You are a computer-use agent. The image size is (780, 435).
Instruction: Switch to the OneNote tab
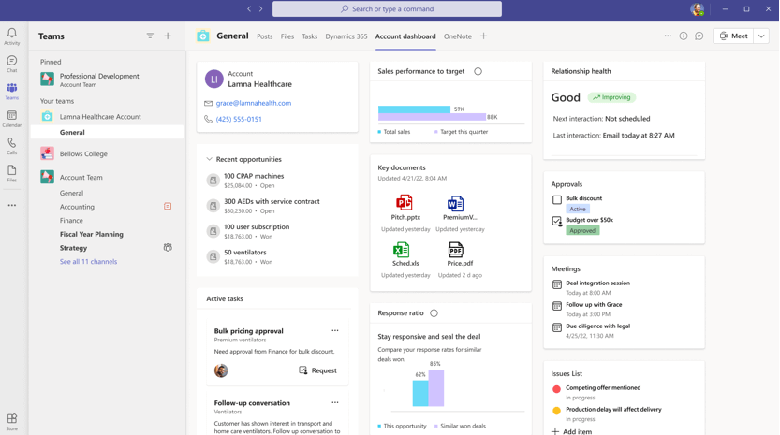tap(457, 36)
